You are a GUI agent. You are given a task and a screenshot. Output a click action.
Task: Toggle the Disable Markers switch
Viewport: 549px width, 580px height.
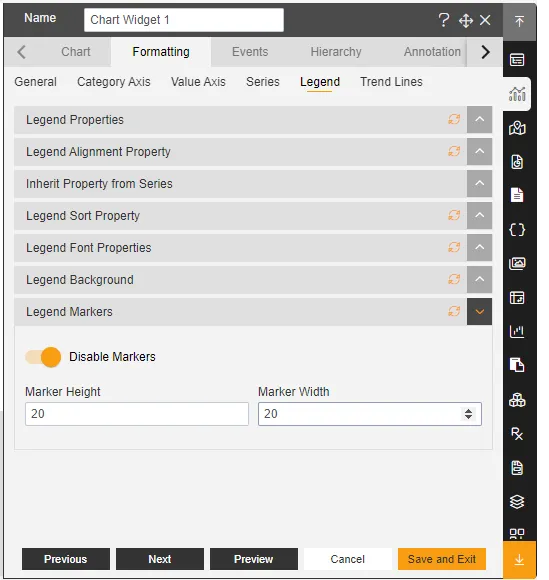pos(43,357)
